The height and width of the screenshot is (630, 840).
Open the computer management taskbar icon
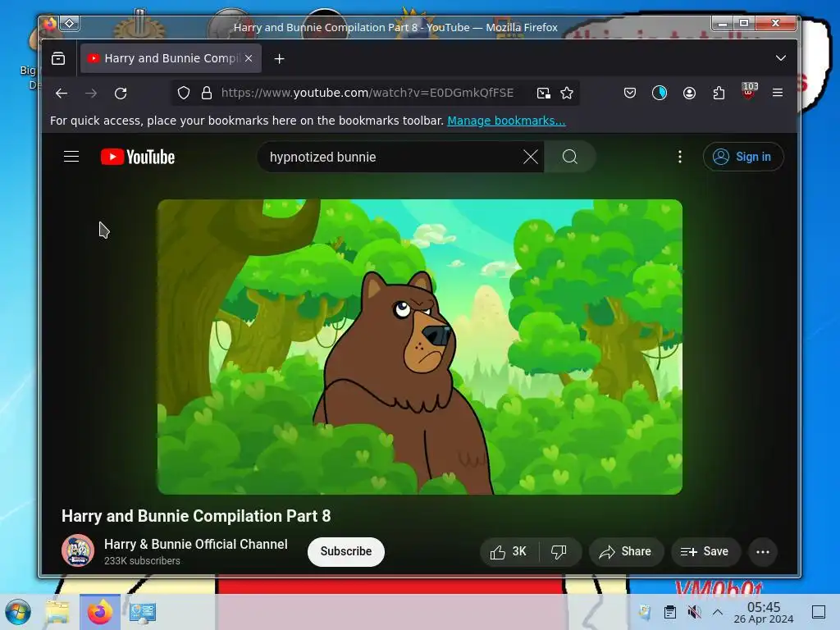(142, 612)
